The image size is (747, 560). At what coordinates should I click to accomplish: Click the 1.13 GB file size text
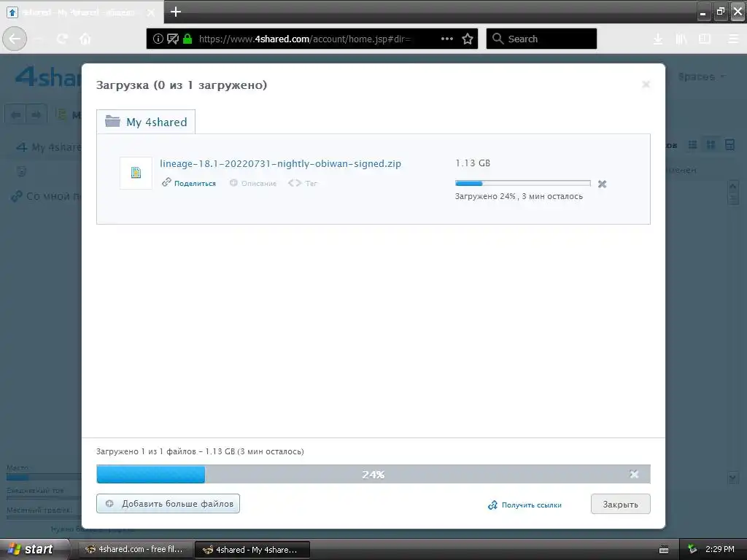coord(473,163)
